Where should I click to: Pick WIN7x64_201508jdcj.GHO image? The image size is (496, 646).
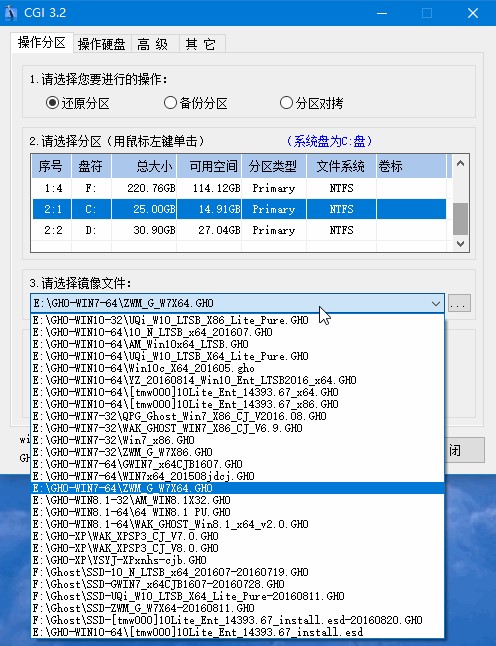point(238,476)
